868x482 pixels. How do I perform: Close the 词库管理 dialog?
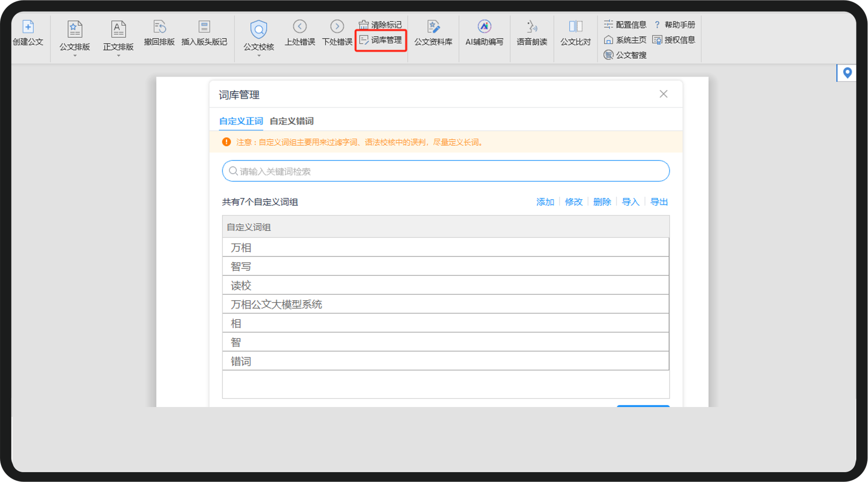(x=663, y=94)
